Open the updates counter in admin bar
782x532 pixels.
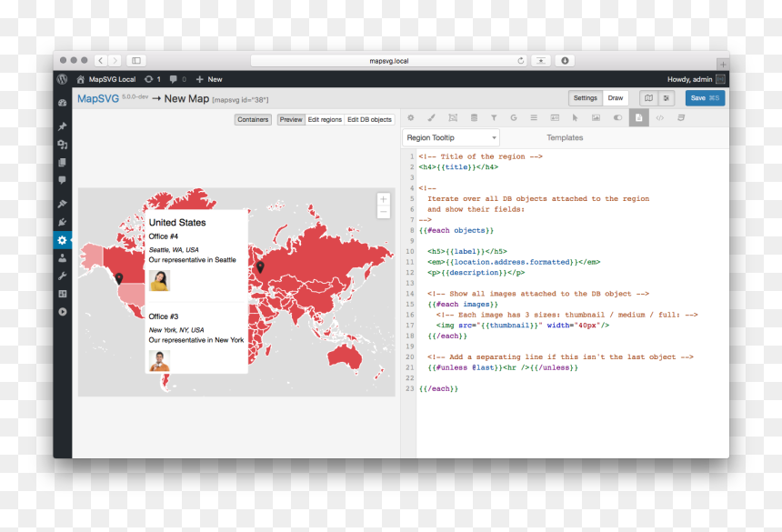tap(153, 79)
